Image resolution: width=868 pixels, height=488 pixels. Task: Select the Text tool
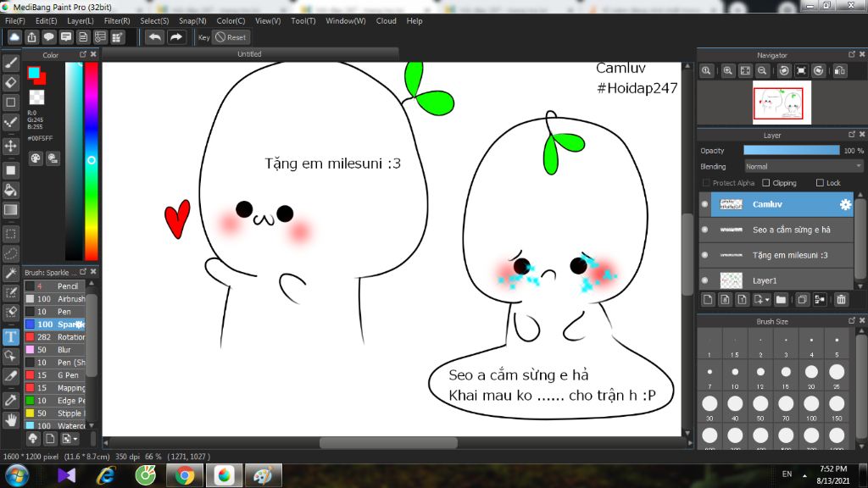(x=10, y=337)
